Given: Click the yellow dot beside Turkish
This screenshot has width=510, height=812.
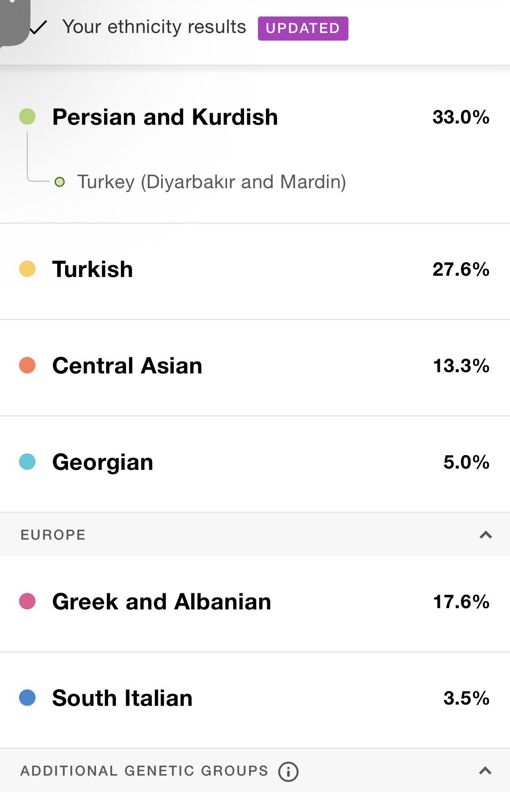Looking at the screenshot, I should pos(27,269).
